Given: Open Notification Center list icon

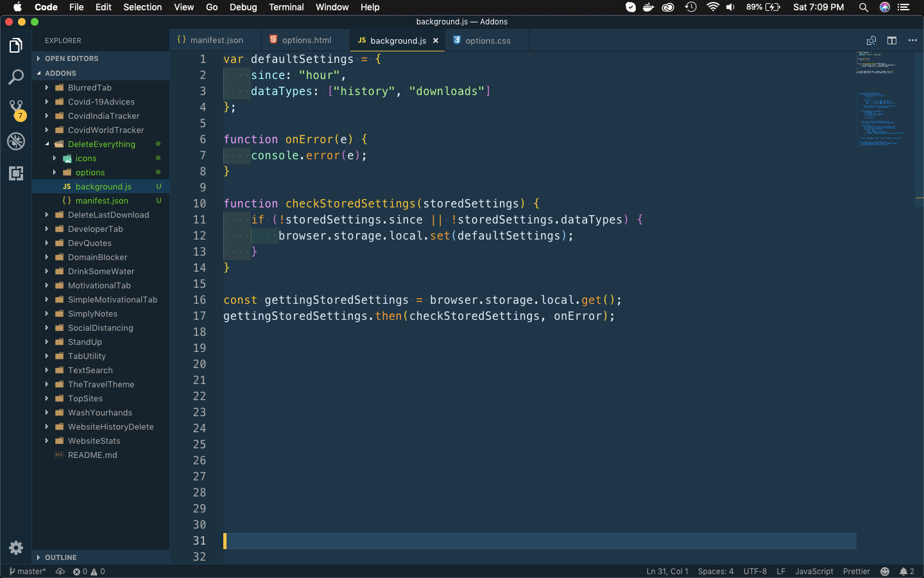Looking at the screenshot, I should pyautogui.click(x=904, y=7).
